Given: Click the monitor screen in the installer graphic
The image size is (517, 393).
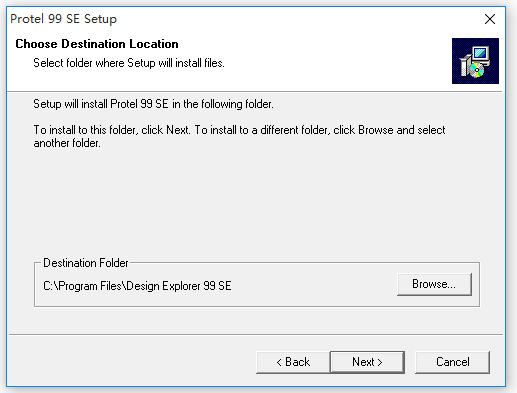Looking at the screenshot, I should [x=480, y=53].
